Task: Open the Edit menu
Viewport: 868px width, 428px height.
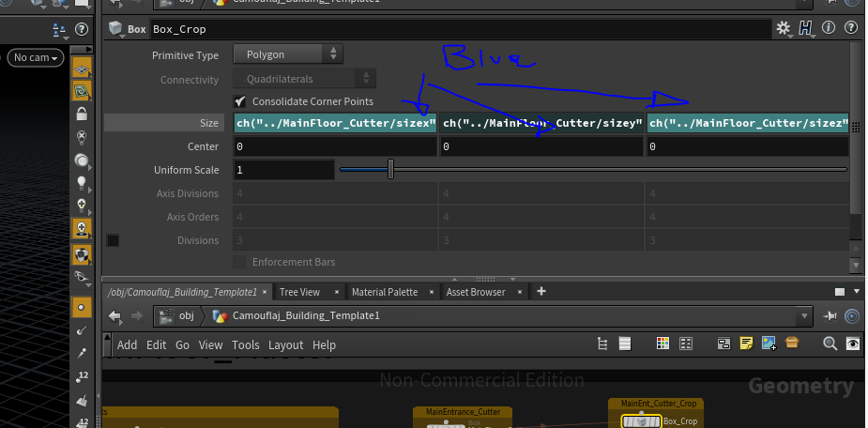Action: [x=156, y=345]
